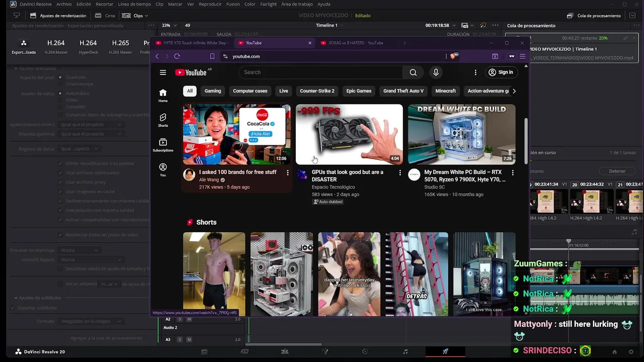Click Detener render button

pyautogui.click(x=617, y=171)
